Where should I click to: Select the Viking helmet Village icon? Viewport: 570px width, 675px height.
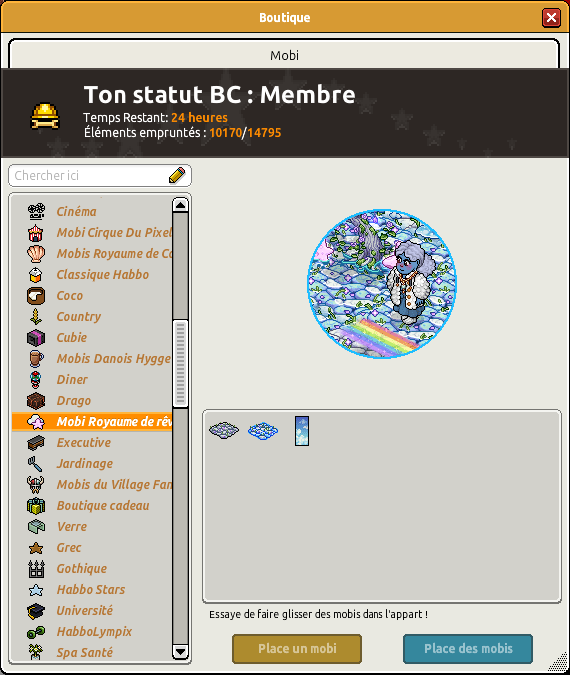tap(35, 485)
